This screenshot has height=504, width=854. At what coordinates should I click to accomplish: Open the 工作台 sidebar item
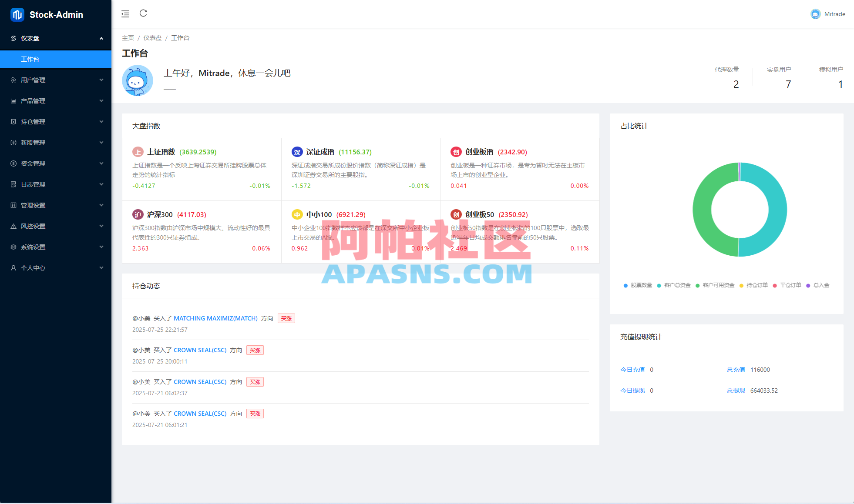pos(30,59)
